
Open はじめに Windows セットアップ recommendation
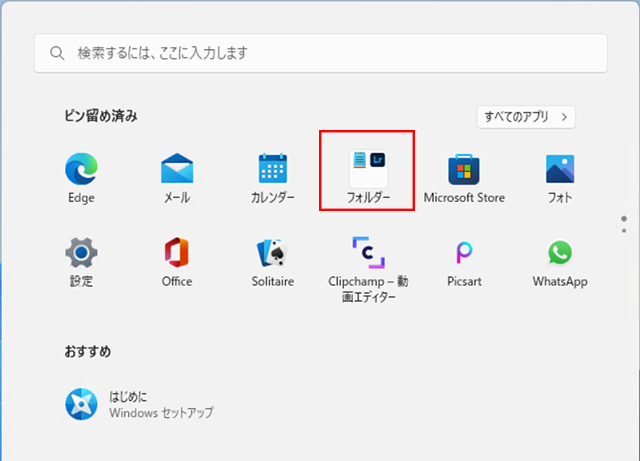[x=160, y=404]
